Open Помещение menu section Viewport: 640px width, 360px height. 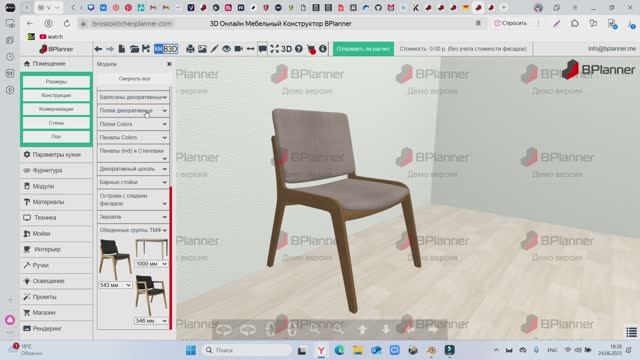[x=56, y=64]
